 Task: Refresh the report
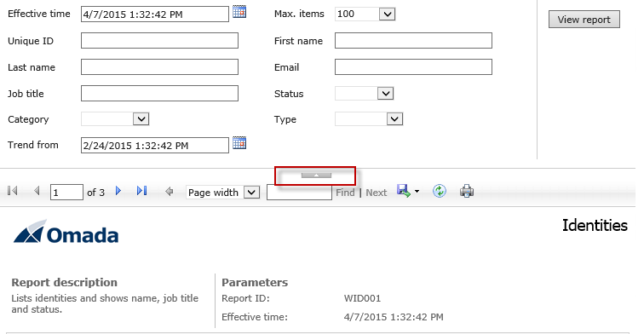point(440,191)
